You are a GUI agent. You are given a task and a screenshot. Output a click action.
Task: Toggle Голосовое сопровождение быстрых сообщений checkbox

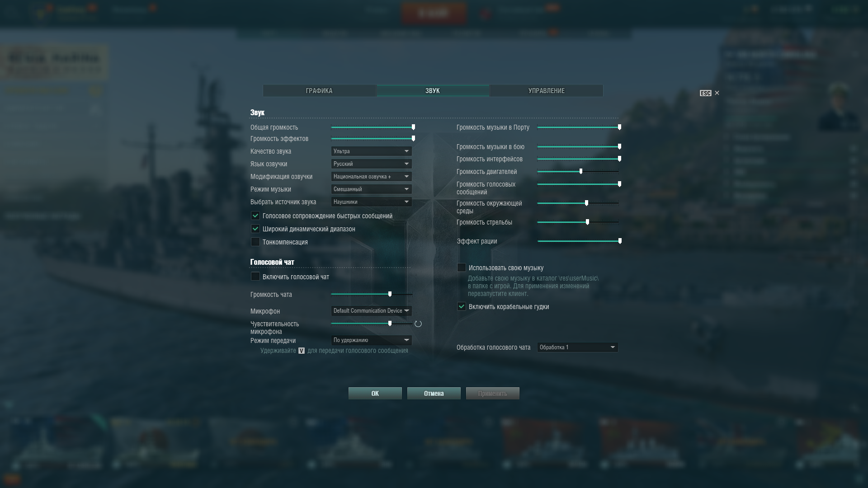click(255, 216)
